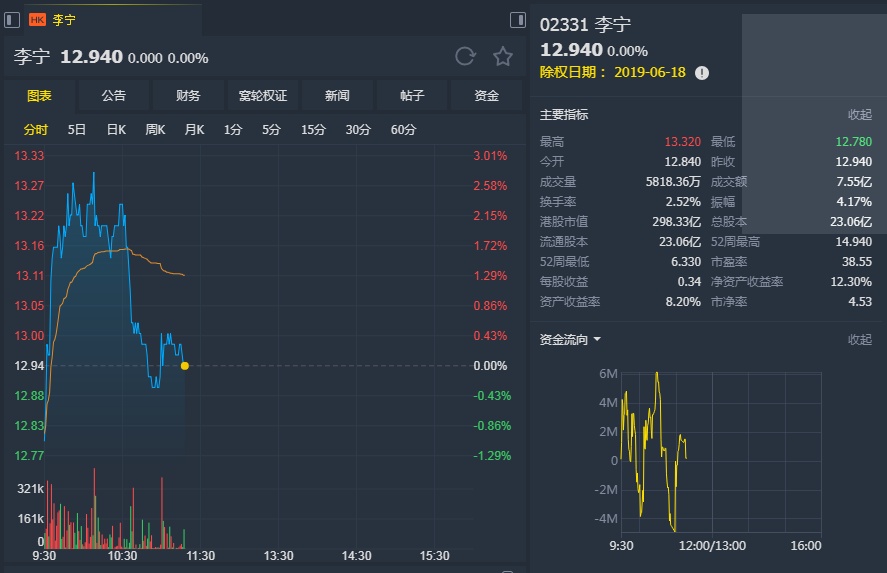This screenshot has height=573, width=887.
Task: Open the 窝轮权证 tab
Action: point(262,95)
